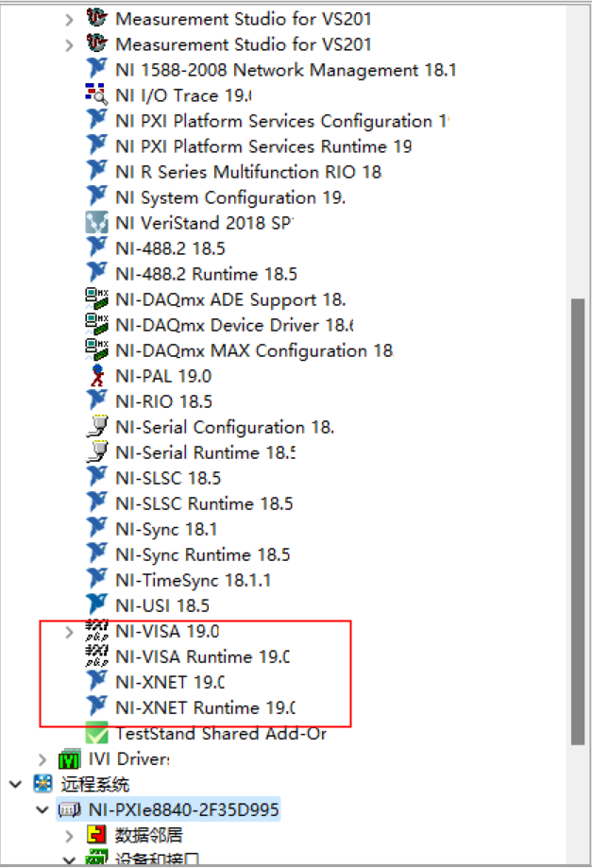The width and height of the screenshot is (592, 868).
Task: Click the NI-DAQmx Device Driver icon
Action: (x=97, y=324)
